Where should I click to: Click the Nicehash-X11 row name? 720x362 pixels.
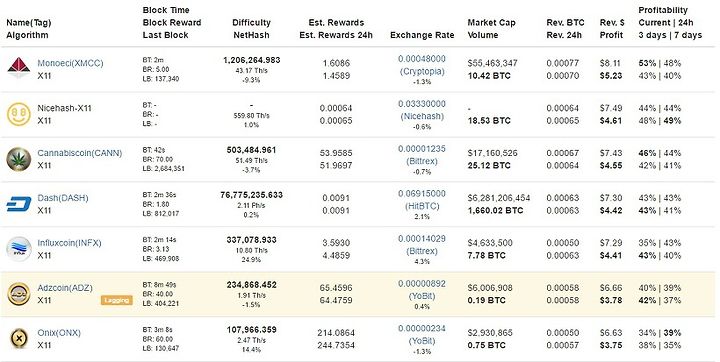click(x=64, y=108)
